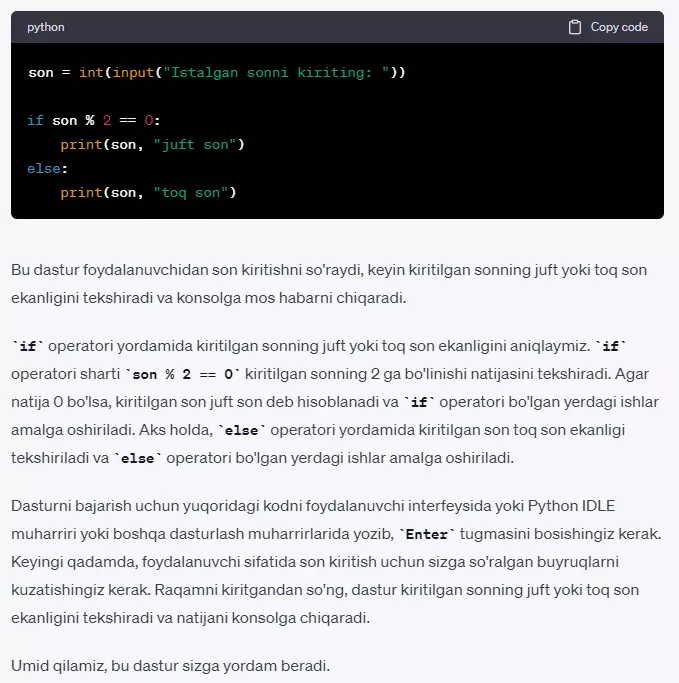Click the python language label
Screen dimensions: 679x683
tap(46, 27)
